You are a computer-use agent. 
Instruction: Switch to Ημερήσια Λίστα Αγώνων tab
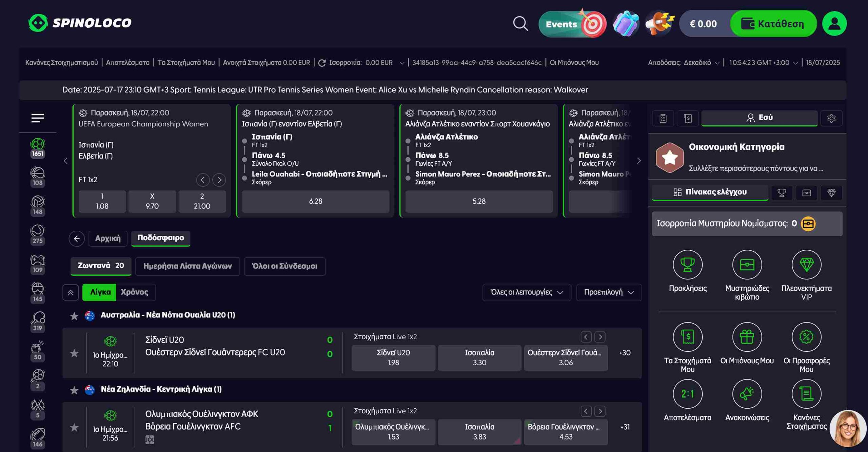point(188,266)
